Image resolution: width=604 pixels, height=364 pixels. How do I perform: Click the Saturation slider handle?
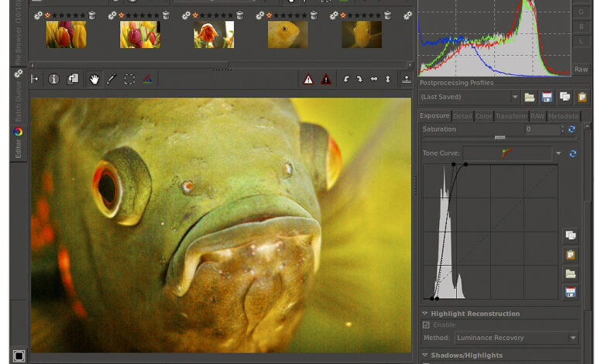click(x=499, y=138)
